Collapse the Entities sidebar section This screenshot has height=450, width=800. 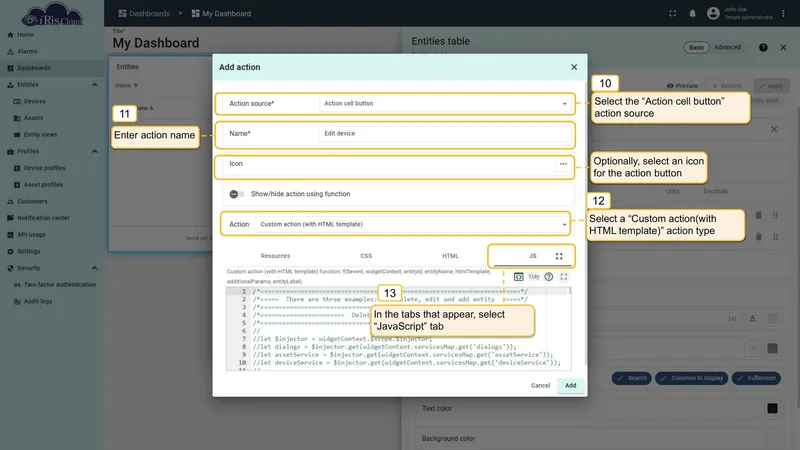(94, 85)
